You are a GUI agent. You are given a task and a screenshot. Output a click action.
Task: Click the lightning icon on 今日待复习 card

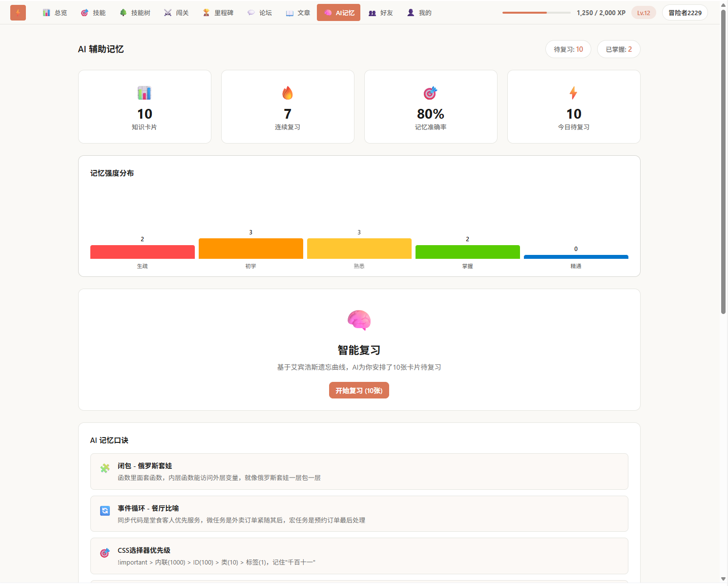pyautogui.click(x=574, y=93)
